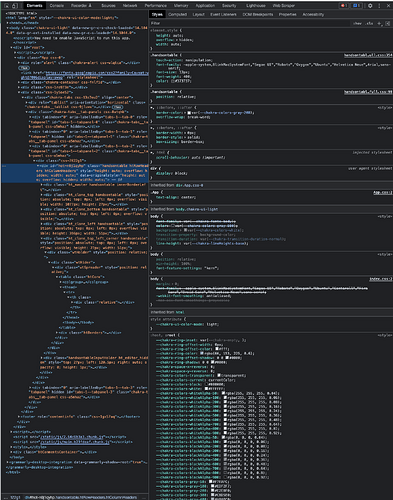Toggle the :hov element state button
Viewport: 393px width, 500px height.
(x=357, y=23)
